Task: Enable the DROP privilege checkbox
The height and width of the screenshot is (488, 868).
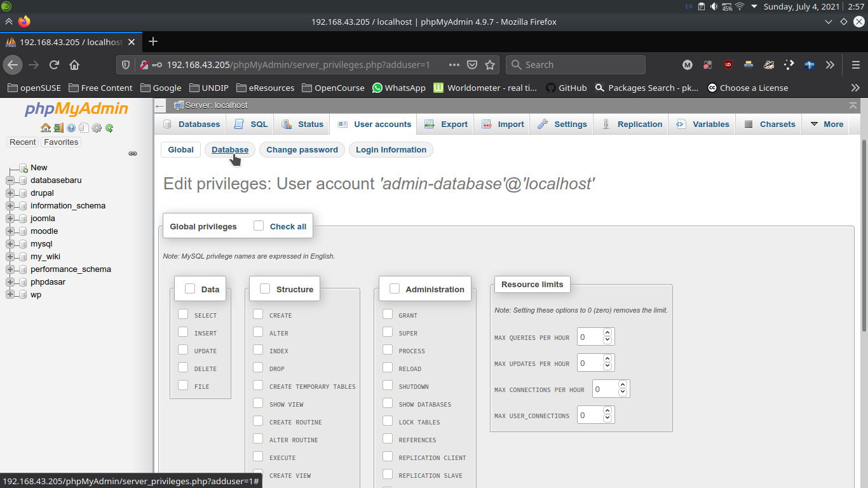Action: [x=258, y=367]
